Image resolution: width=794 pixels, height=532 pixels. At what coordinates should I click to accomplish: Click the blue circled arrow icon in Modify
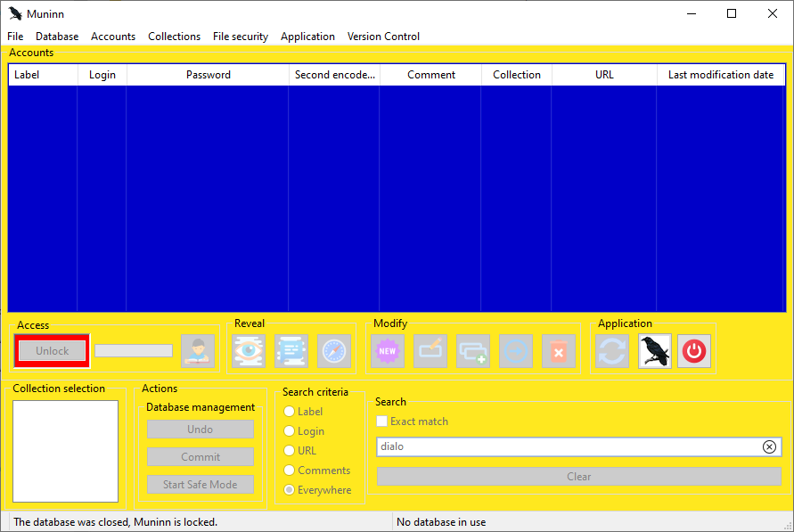516,351
